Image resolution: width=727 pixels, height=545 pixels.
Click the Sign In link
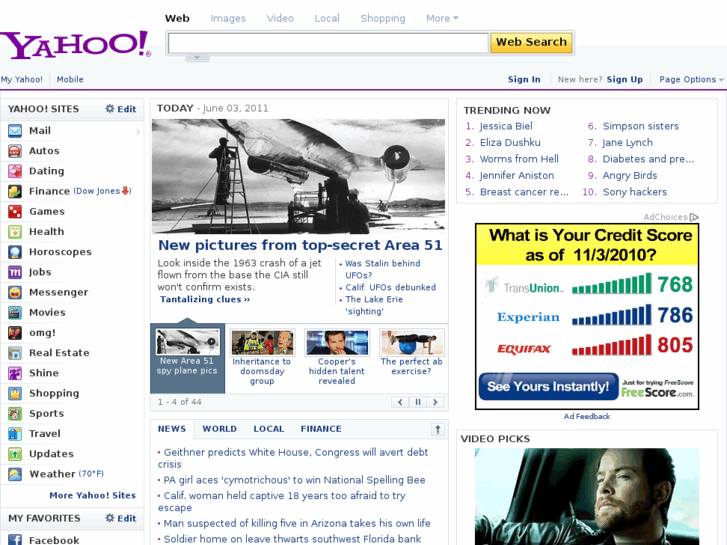(524, 79)
